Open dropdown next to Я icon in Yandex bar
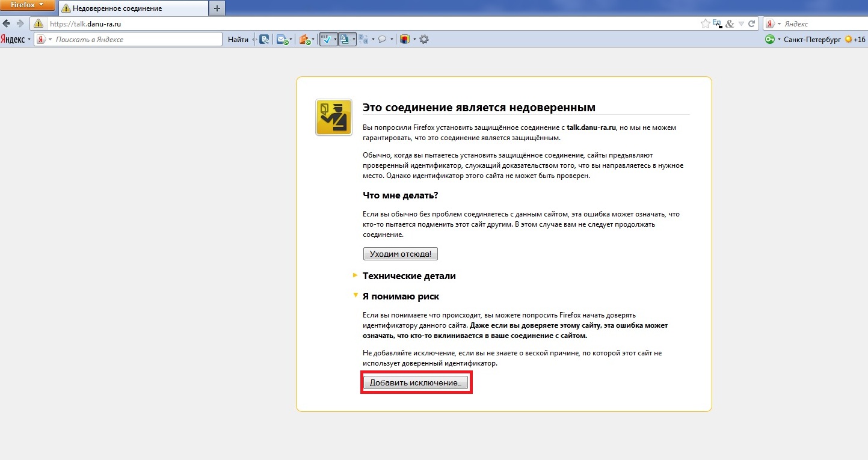The image size is (868, 460). (x=50, y=39)
